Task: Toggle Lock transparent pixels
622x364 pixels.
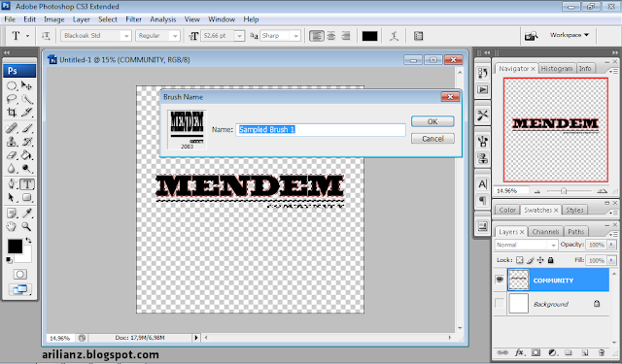Action: (520, 260)
